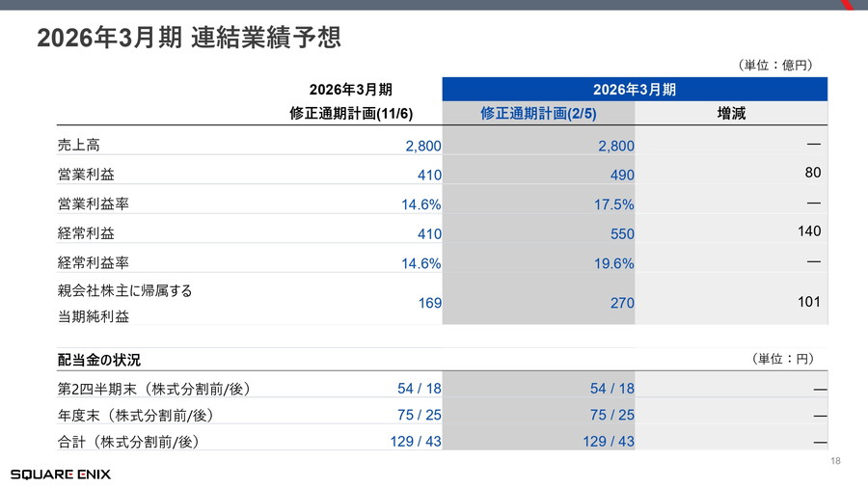This screenshot has height=488, width=868.
Task: Click the 550 ordinary income value
Action: [621, 234]
